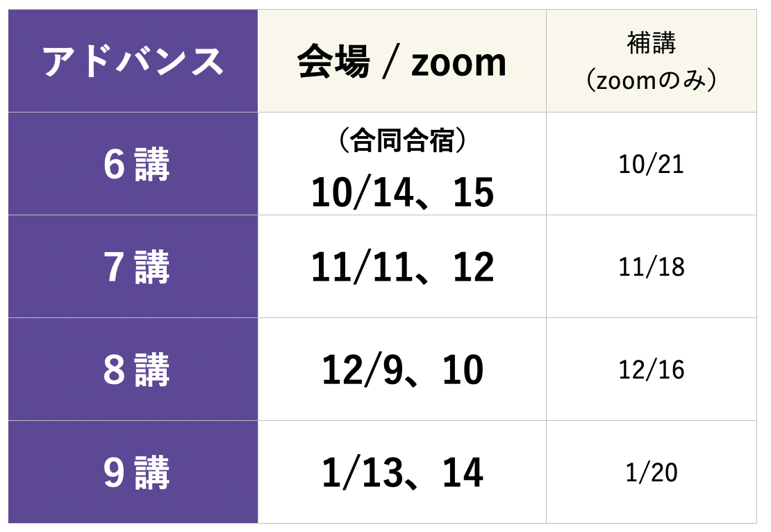Click the（zoomのみ）text in header
Screen dimensions: 771x532
(651, 81)
